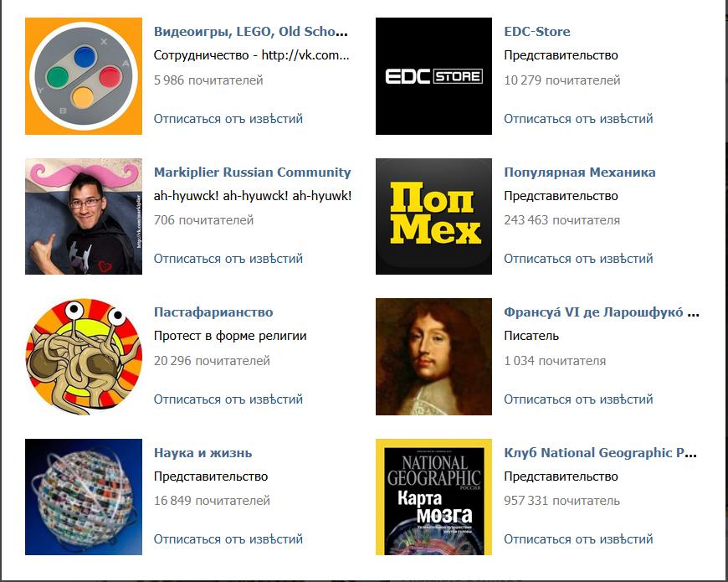Open the Markiplier pink mustache avatar image
This screenshot has width=728, height=582.
tap(84, 216)
